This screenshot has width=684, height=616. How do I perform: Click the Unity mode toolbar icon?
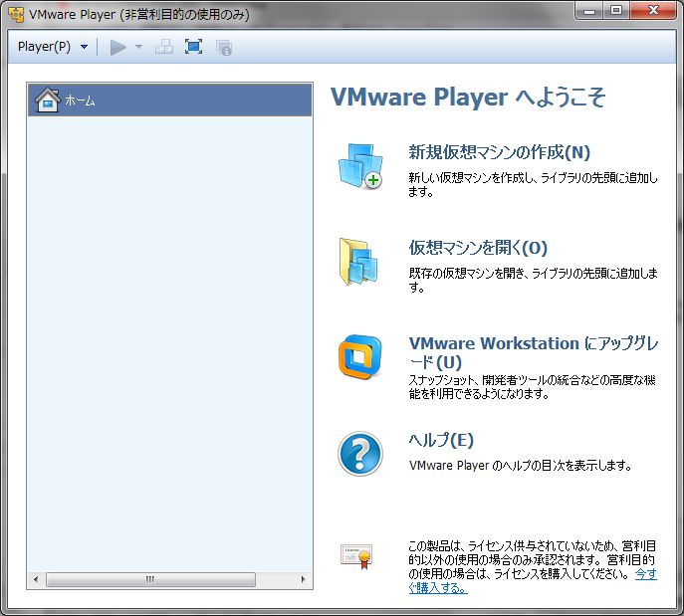(x=224, y=47)
